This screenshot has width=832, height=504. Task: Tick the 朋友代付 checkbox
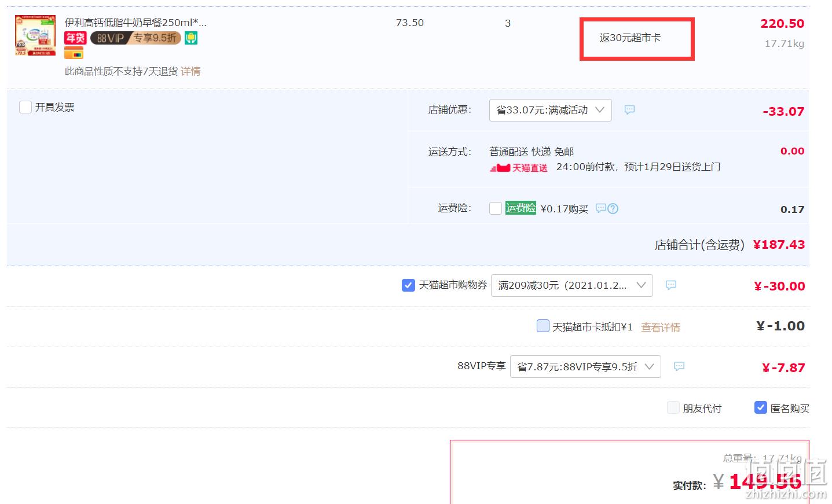point(673,407)
